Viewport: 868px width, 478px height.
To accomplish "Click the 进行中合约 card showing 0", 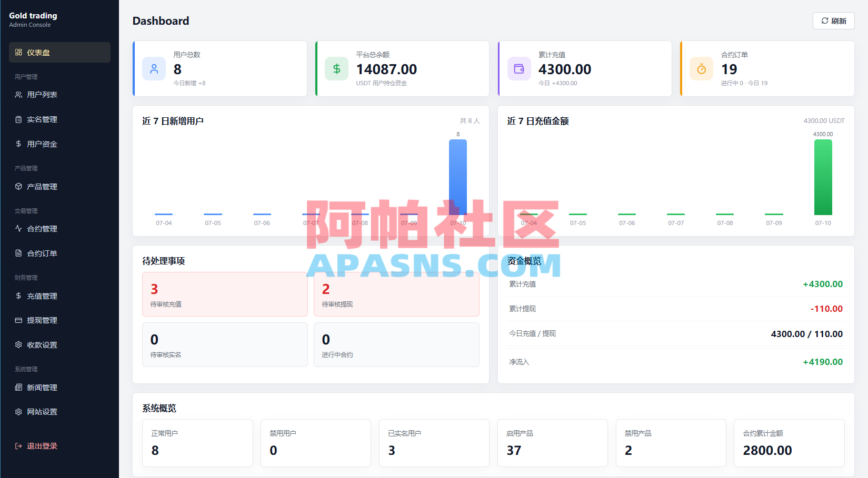I will 396,345.
